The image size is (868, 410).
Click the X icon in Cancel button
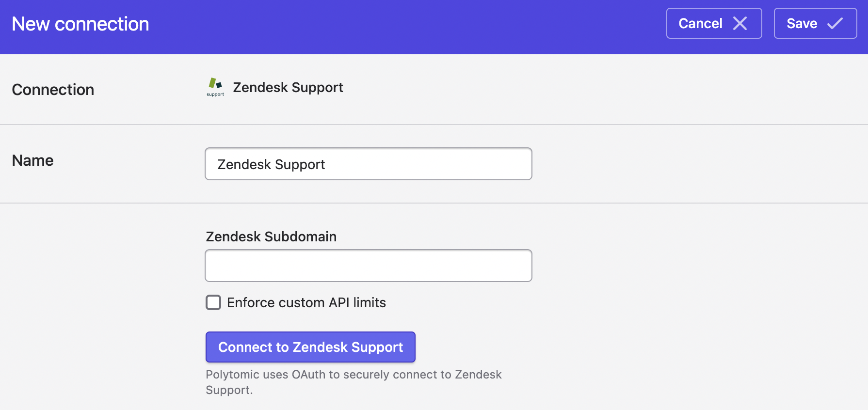[x=739, y=23]
